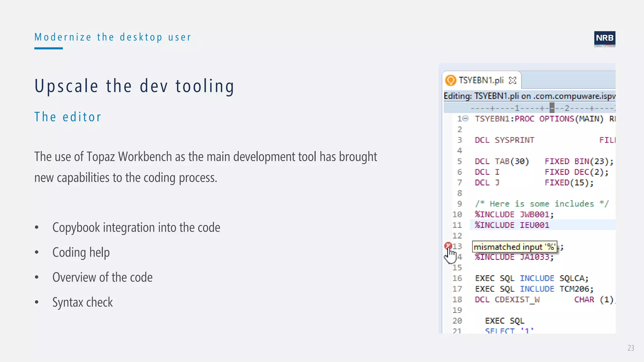Click slide page number 23

coord(631,348)
